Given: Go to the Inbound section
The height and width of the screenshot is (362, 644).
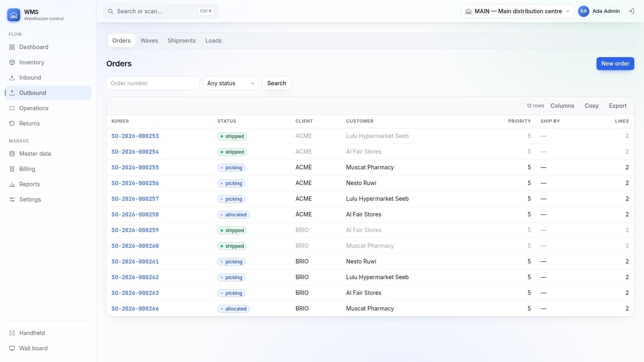Looking at the screenshot, I should (48, 78).
